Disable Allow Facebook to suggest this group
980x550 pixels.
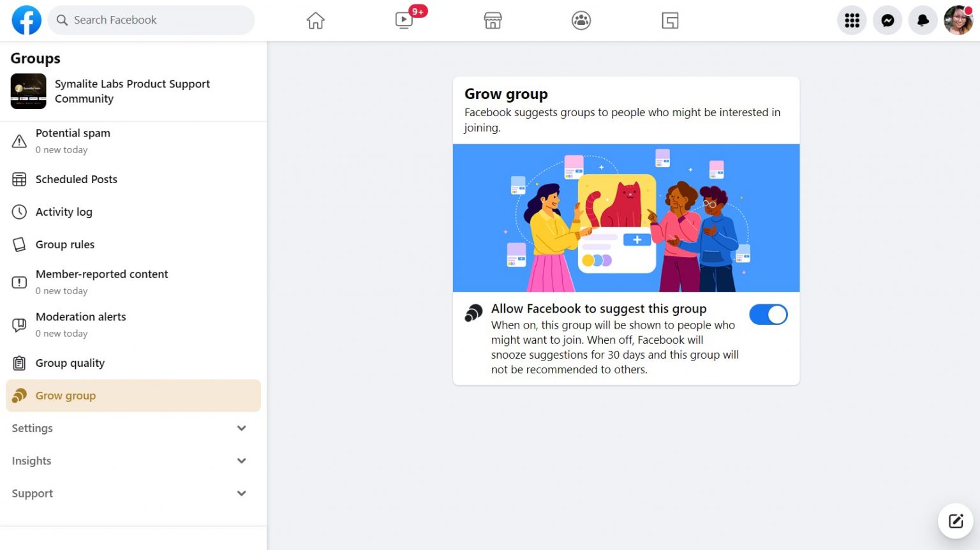tap(768, 315)
